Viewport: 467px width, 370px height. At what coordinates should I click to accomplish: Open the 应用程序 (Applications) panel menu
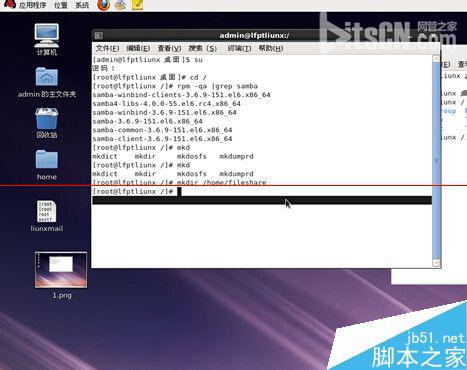tap(32, 5)
